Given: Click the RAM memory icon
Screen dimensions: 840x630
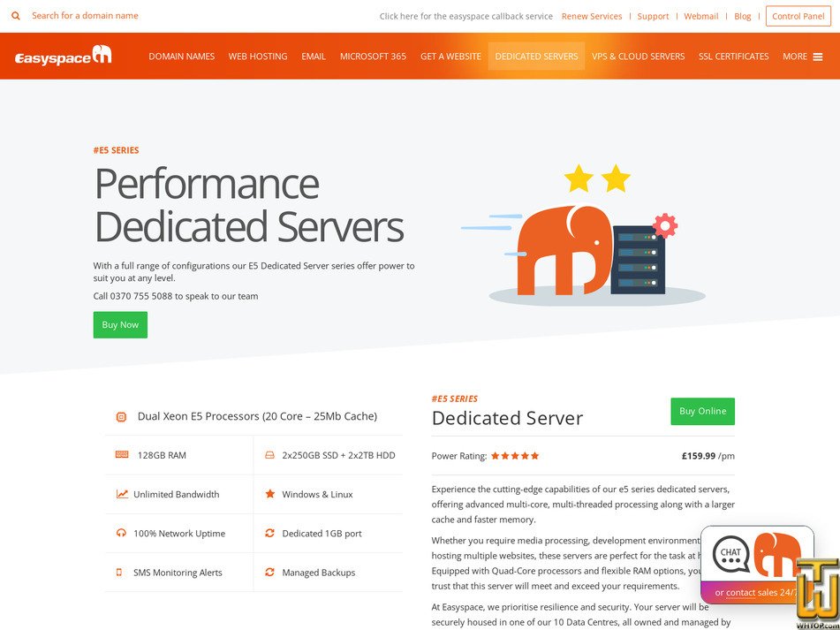Looking at the screenshot, I should coord(122,455).
